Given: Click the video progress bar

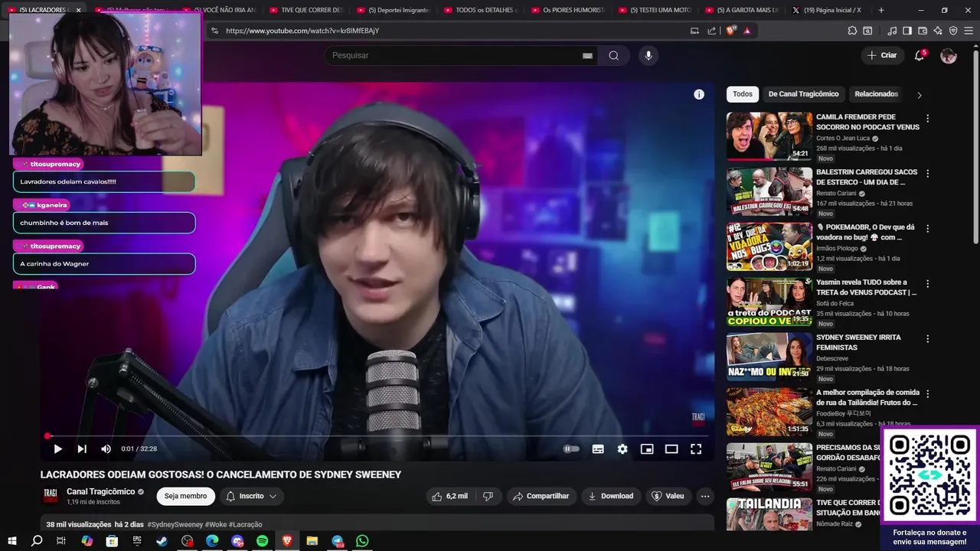Looking at the screenshot, I should 377,436.
